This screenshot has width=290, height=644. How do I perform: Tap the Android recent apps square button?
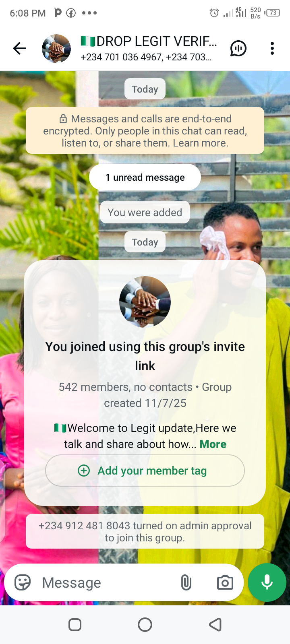click(x=75, y=625)
